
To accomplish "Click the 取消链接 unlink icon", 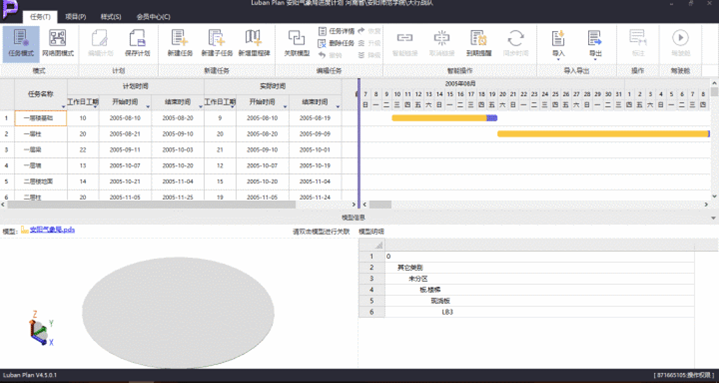I will [442, 38].
